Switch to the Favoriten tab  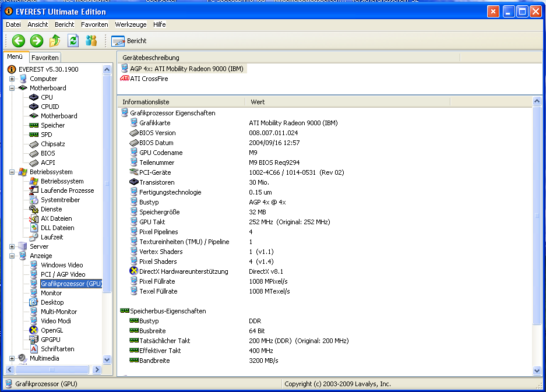pos(45,58)
